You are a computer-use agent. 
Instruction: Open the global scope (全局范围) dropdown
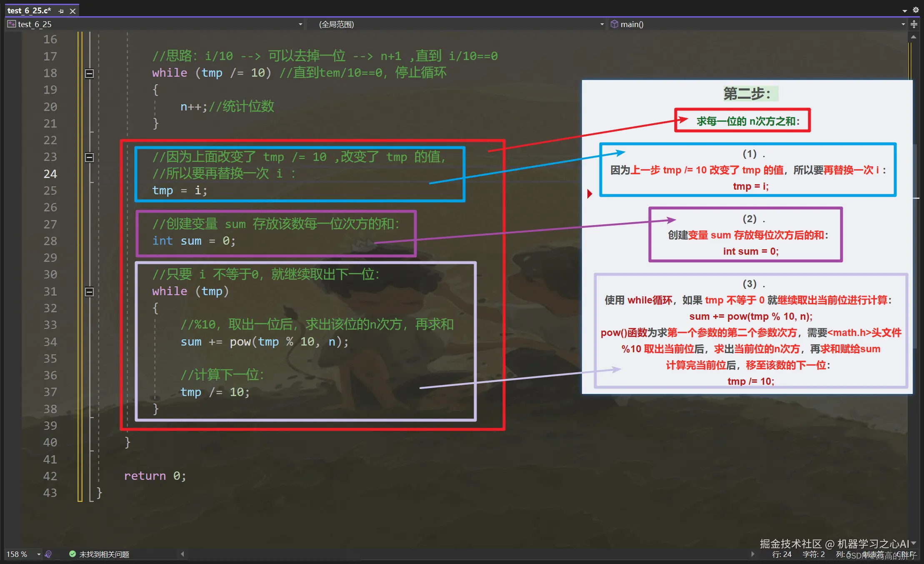(x=602, y=24)
